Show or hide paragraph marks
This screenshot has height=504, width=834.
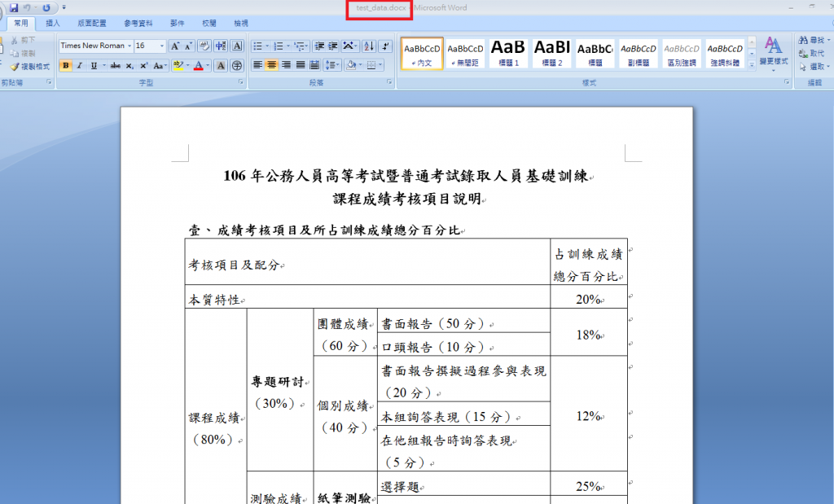point(385,46)
